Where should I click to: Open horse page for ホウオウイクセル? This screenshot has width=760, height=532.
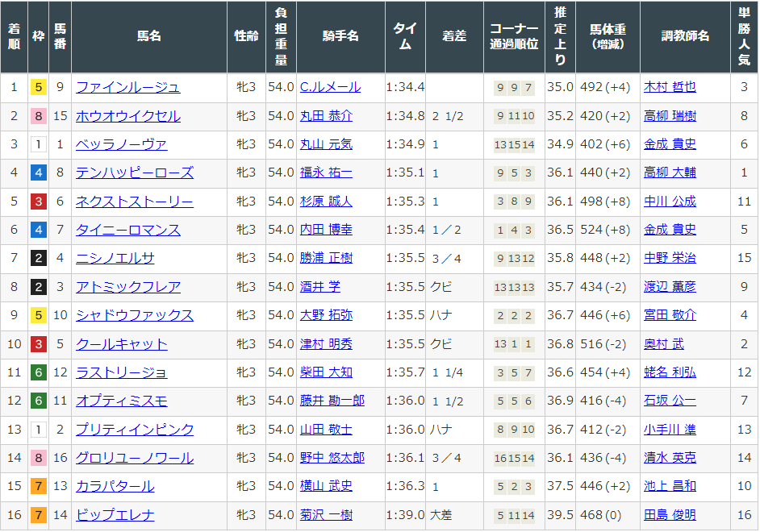click(x=128, y=116)
